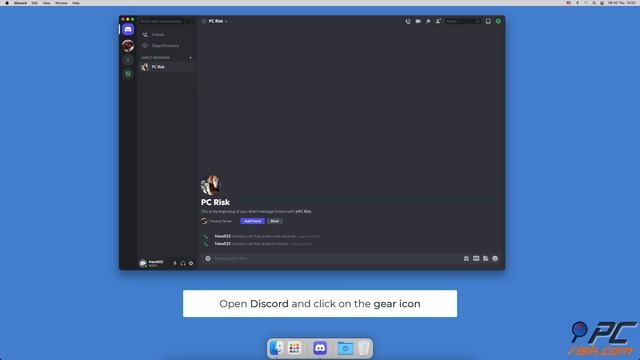Click the Add Friend button
The height and width of the screenshot is (360, 640).
(x=253, y=221)
